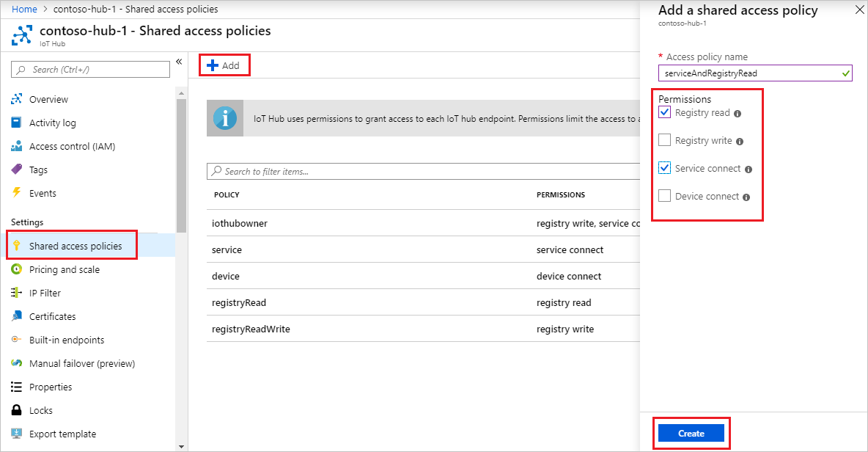Screen dimensions: 868x452
Task: Click the magnifier icon in the filter items box
Action: 216,171
